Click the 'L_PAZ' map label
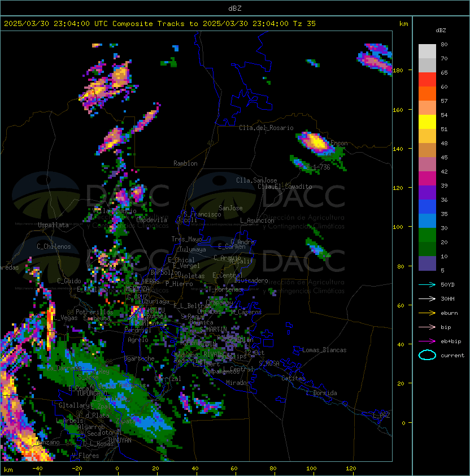 [381, 416]
